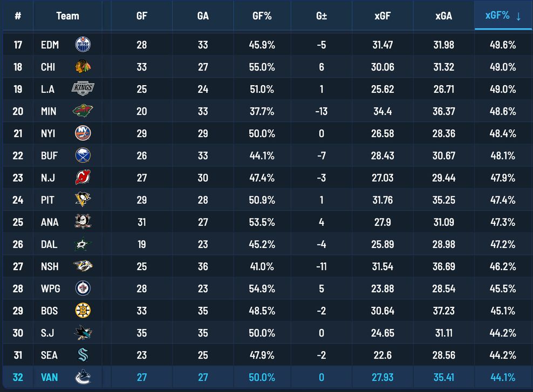Click the Team column header
Viewport: 533px width, 392px height.
pyautogui.click(x=67, y=16)
